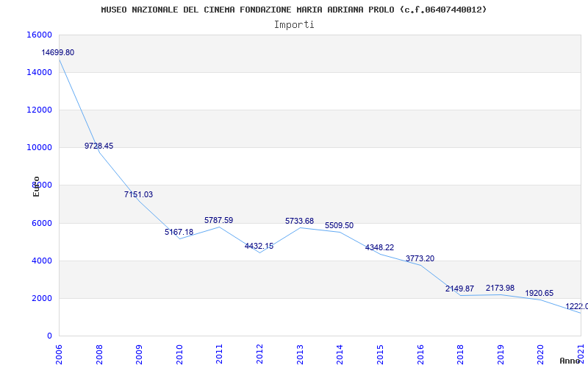The width and height of the screenshot is (588, 368).
Task: Click the 2020 x-axis year label
Action: click(540, 354)
